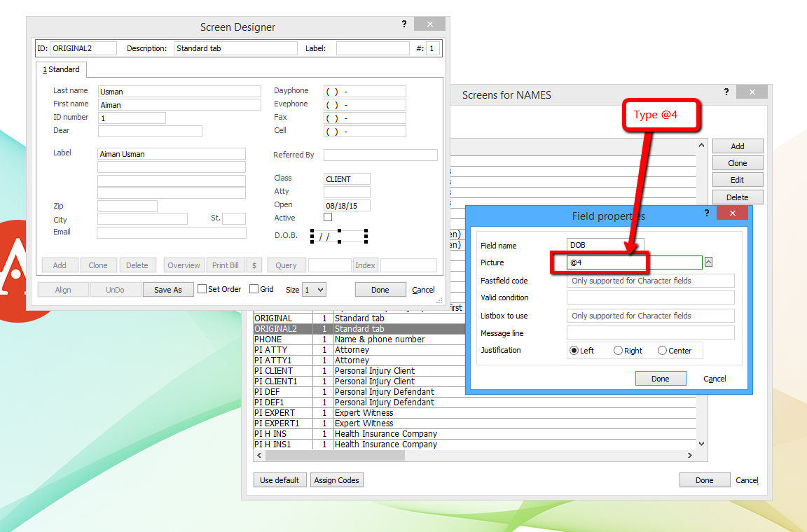807x532 pixels.
Task: Click the Open date field 08/18/15
Action: (347, 206)
